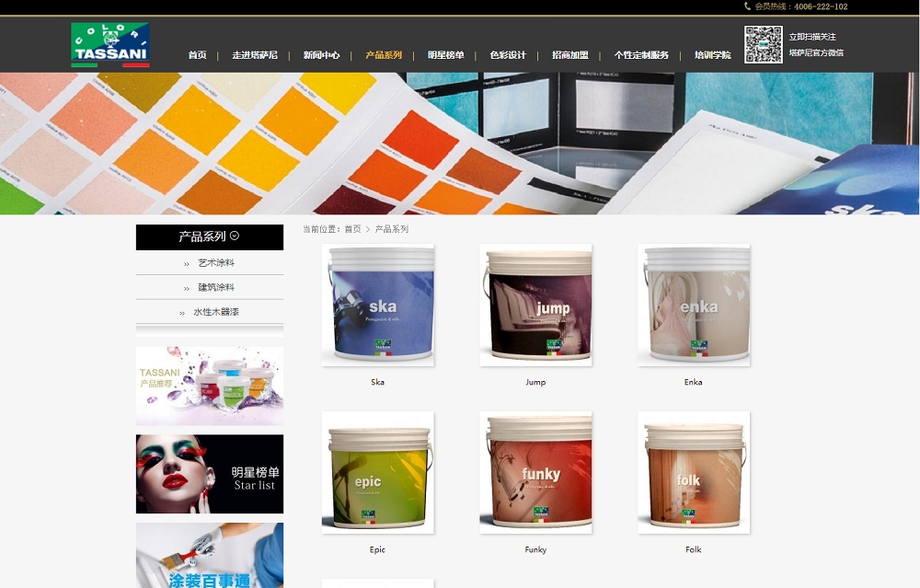
Task: Open the 新闻中心 menu item
Action: [321, 55]
